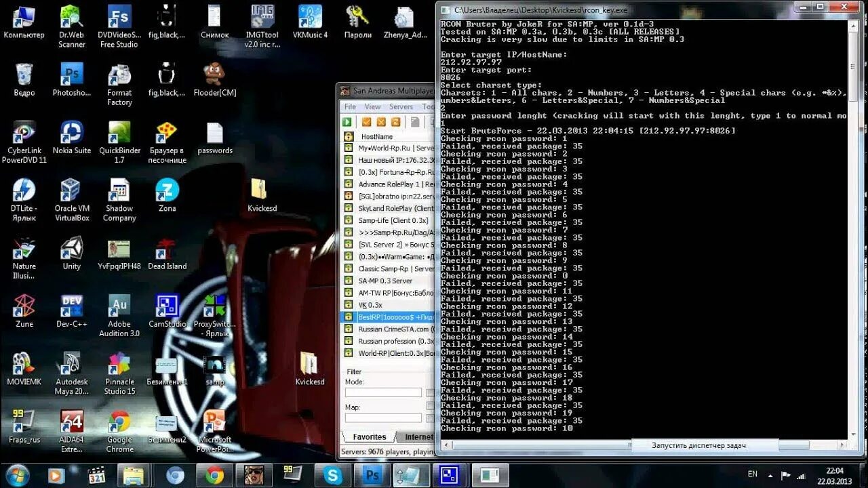Toggle the checkbox next to Mode filter
The width and height of the screenshot is (868, 488).
430,392
